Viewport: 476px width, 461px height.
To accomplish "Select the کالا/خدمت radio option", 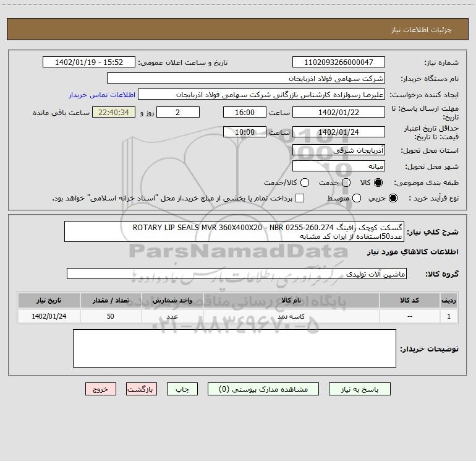I will pos(305,183).
